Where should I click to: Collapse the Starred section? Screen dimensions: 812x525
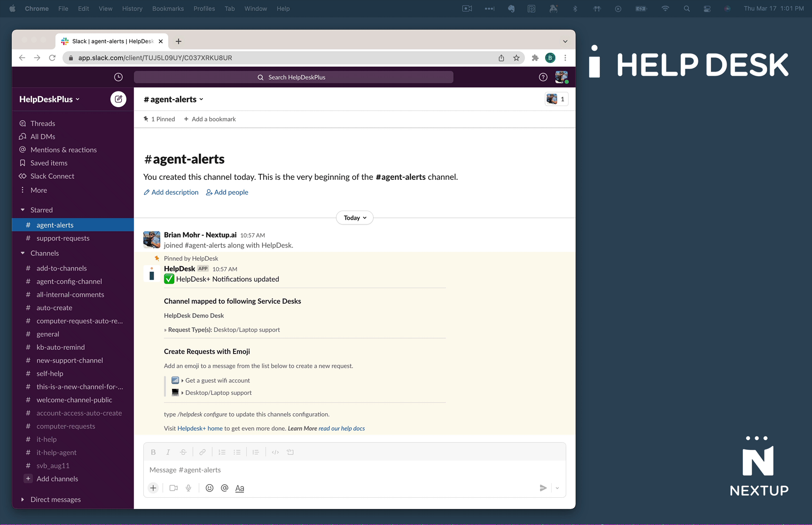pyautogui.click(x=23, y=210)
